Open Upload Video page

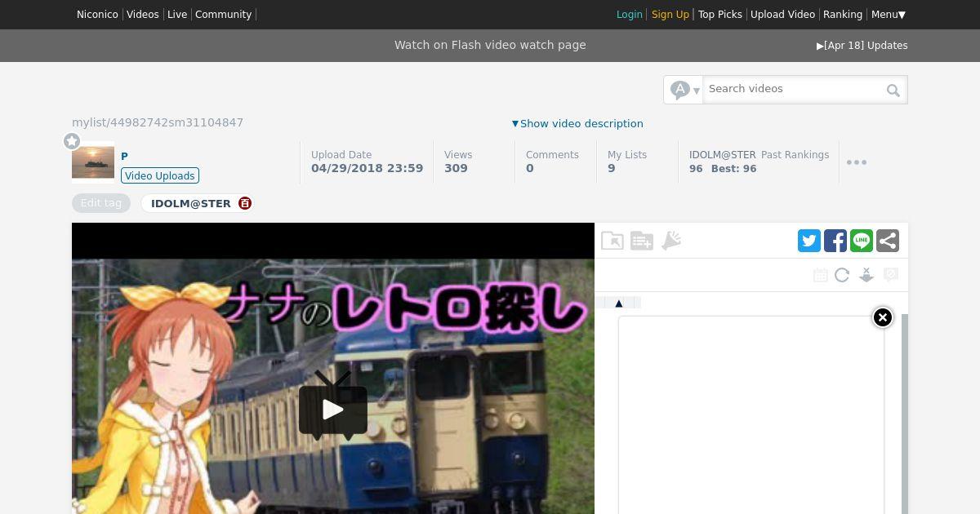coord(782,15)
